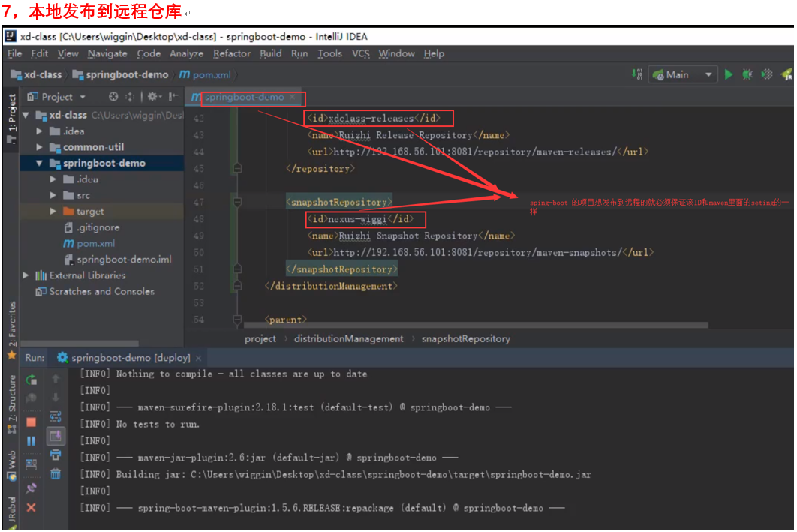Switch to the springboot-demo editor tab
Viewport: 797px width, 532px height.
(x=244, y=98)
